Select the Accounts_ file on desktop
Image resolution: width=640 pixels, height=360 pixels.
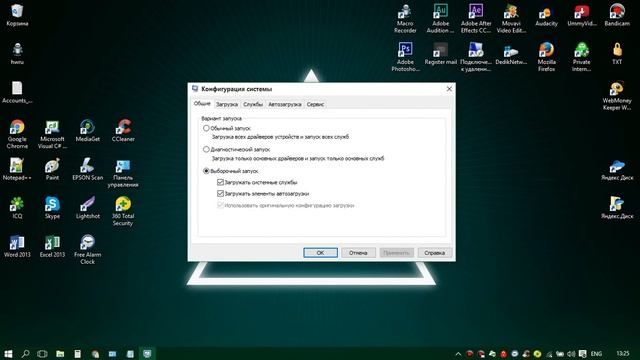click(17, 92)
